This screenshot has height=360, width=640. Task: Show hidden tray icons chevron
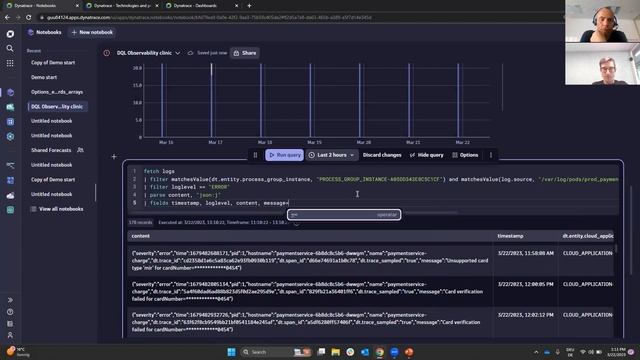coord(536,352)
